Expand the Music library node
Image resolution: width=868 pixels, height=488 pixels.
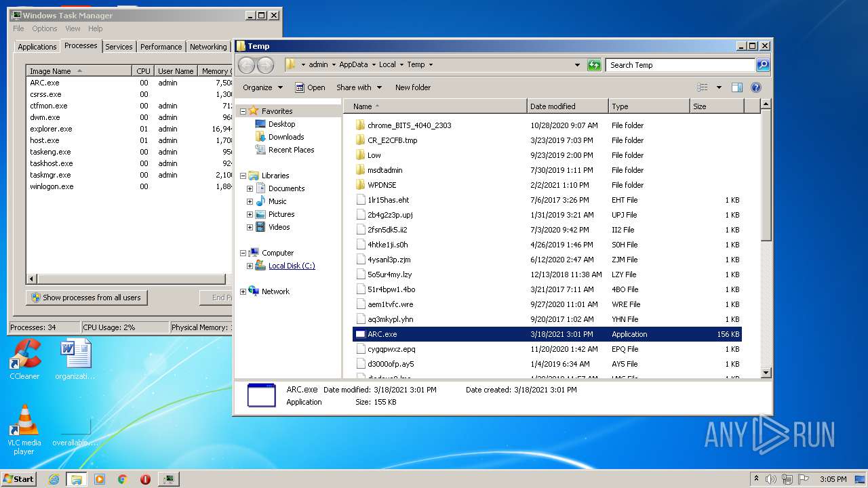tap(250, 201)
